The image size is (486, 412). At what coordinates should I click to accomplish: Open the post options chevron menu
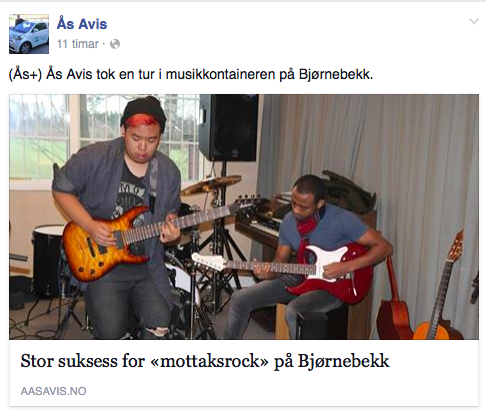click(474, 22)
